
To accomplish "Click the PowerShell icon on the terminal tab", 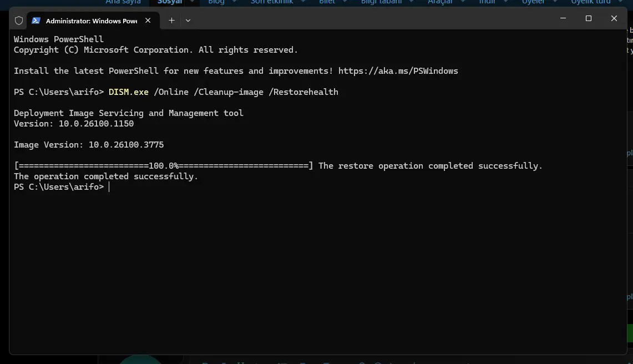I will pyautogui.click(x=36, y=21).
